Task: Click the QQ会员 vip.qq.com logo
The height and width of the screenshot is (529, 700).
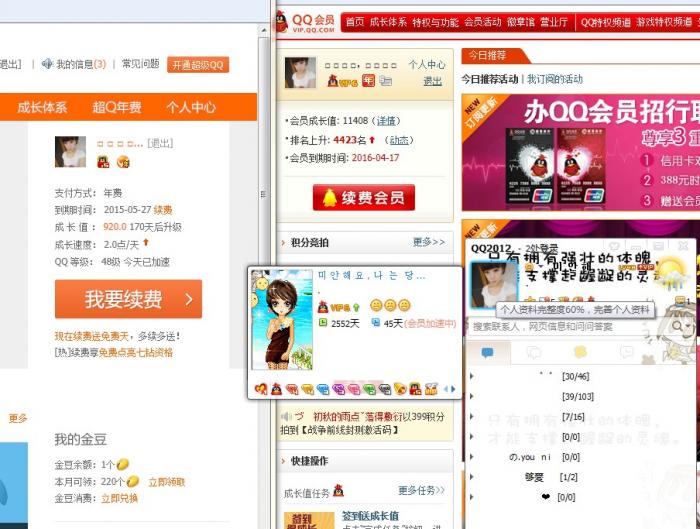Action: [x=305, y=21]
